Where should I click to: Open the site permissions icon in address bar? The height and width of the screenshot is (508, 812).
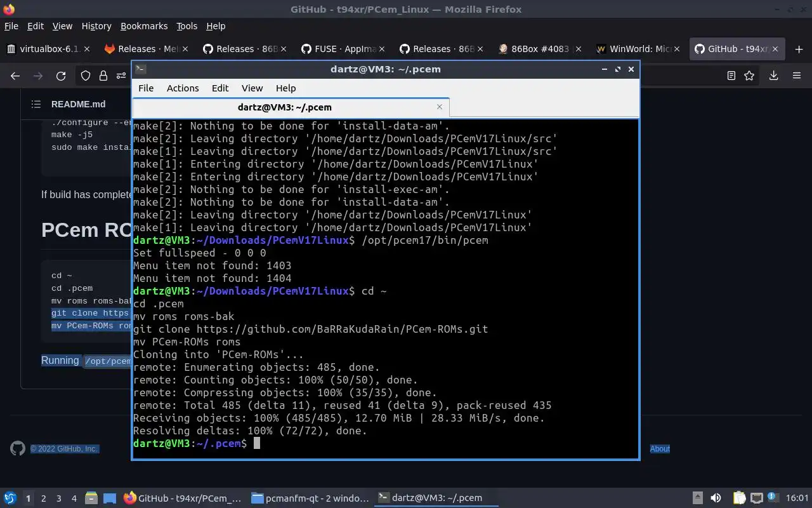(121, 76)
